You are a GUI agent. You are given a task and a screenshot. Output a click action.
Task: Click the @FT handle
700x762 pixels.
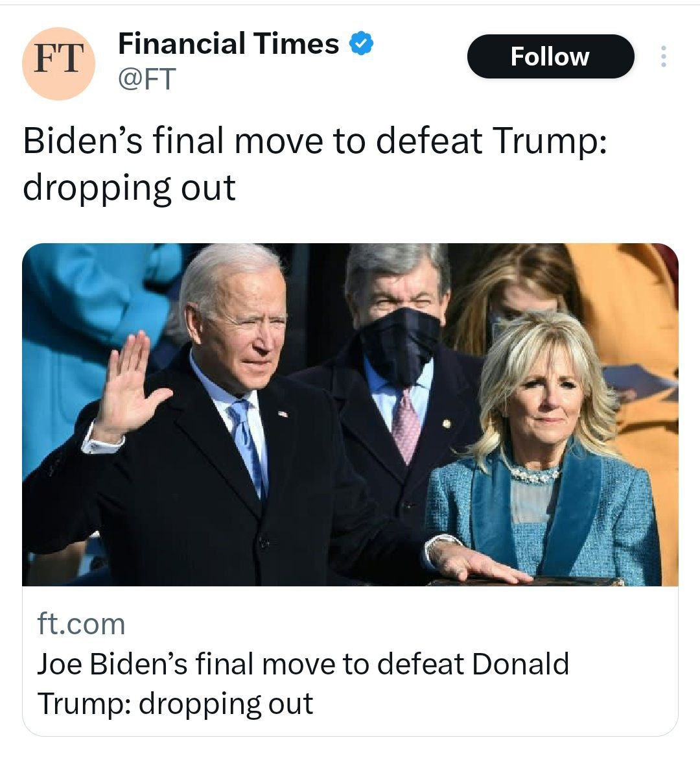146,78
